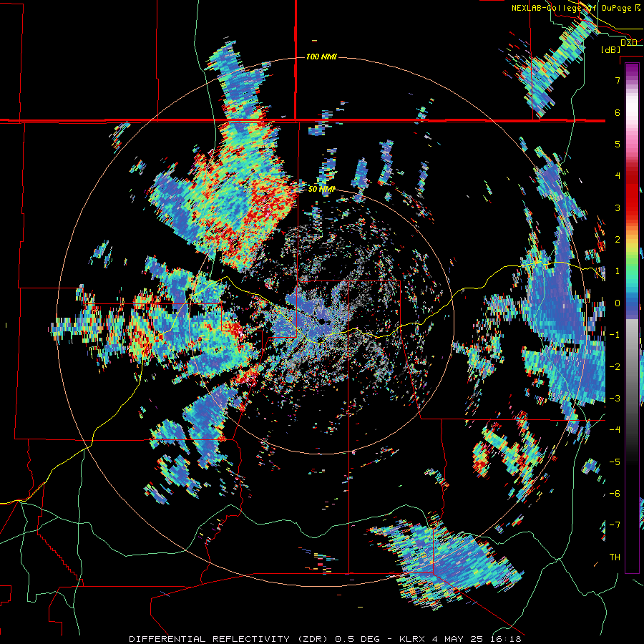Click the 0 value on the scale

pyautogui.click(x=618, y=303)
